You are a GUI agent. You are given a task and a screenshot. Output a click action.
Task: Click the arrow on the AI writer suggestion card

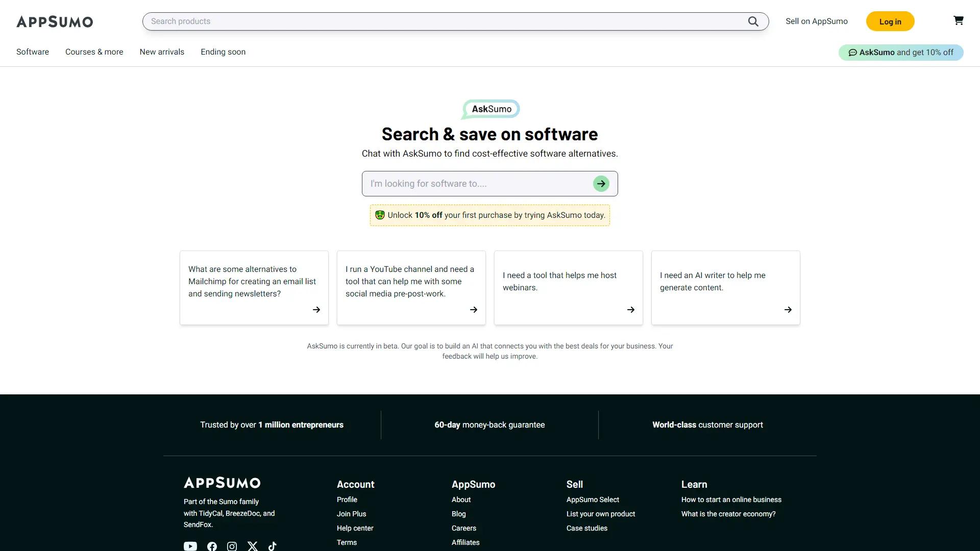coord(788,310)
